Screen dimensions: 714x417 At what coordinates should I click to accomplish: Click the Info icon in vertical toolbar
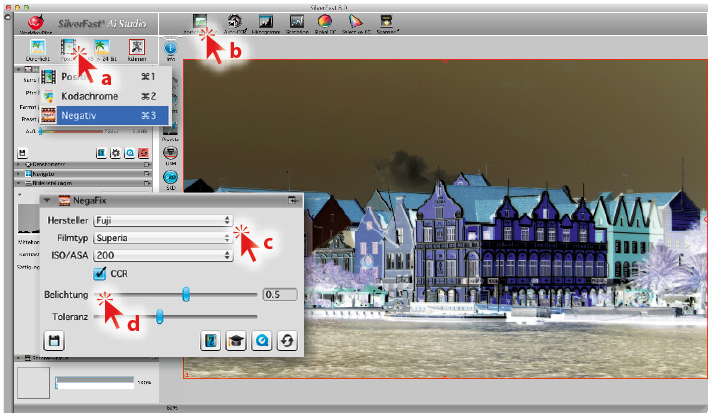click(169, 47)
